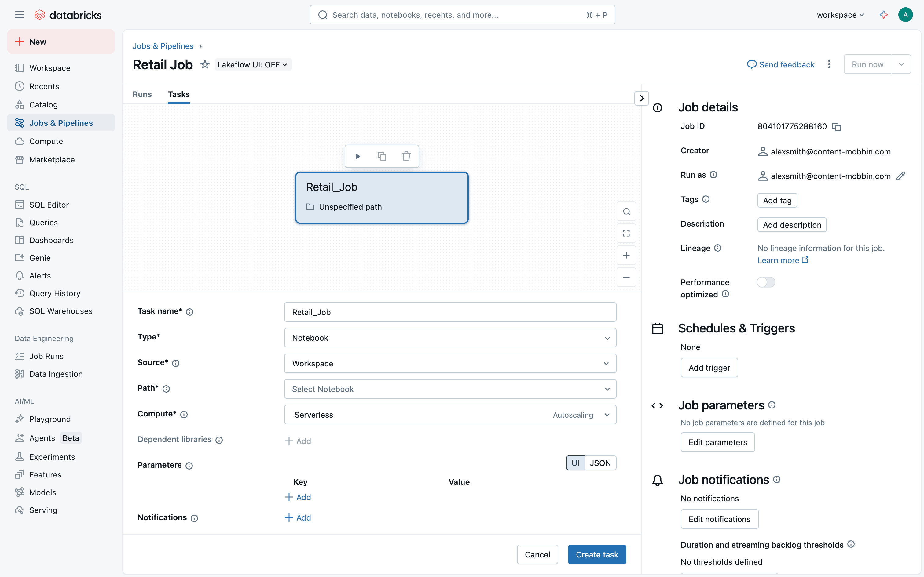The width and height of the screenshot is (924, 577).
Task: Click the fit-to-view icon on the canvas
Action: [x=626, y=233]
